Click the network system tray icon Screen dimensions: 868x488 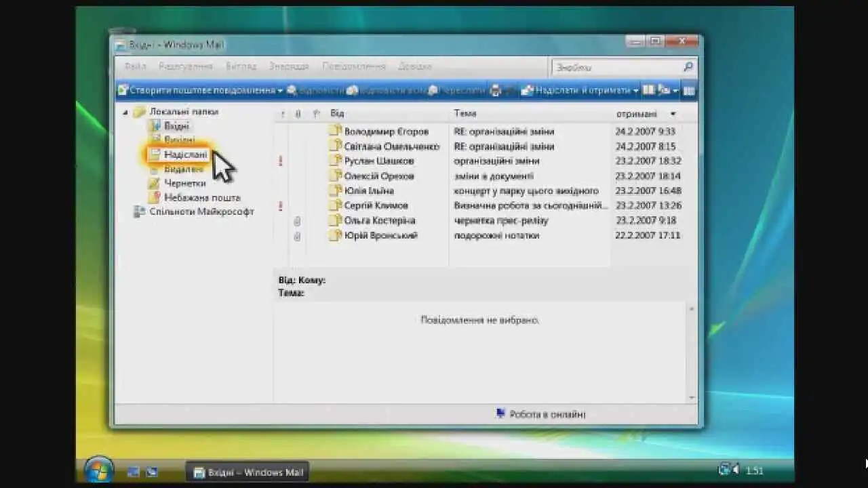[x=725, y=469]
